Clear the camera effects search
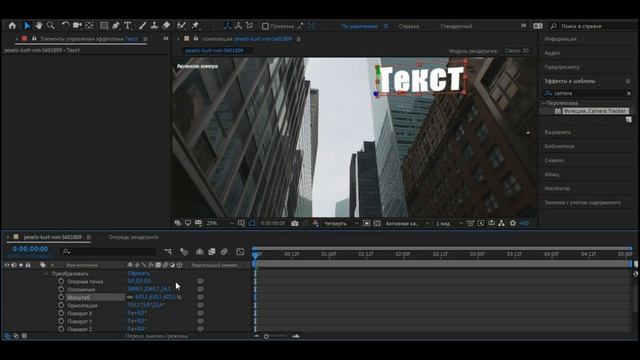 629,93
